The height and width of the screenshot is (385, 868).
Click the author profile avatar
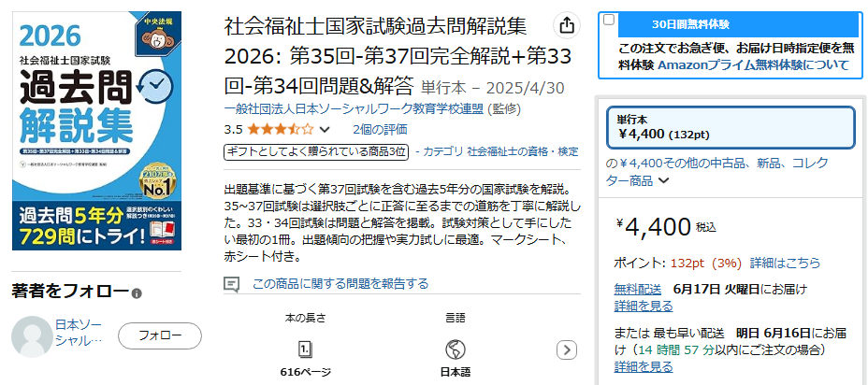[x=32, y=336]
